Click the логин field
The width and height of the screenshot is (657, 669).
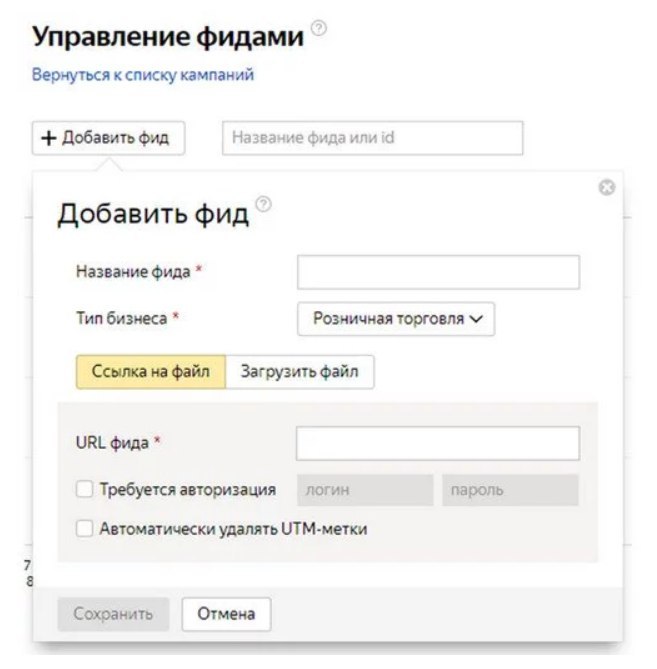[366, 490]
